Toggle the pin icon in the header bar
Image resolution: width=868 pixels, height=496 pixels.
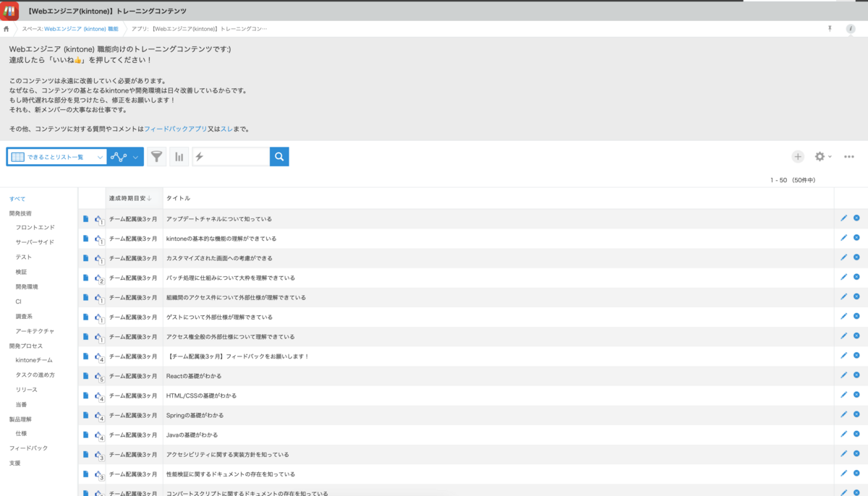coord(830,29)
